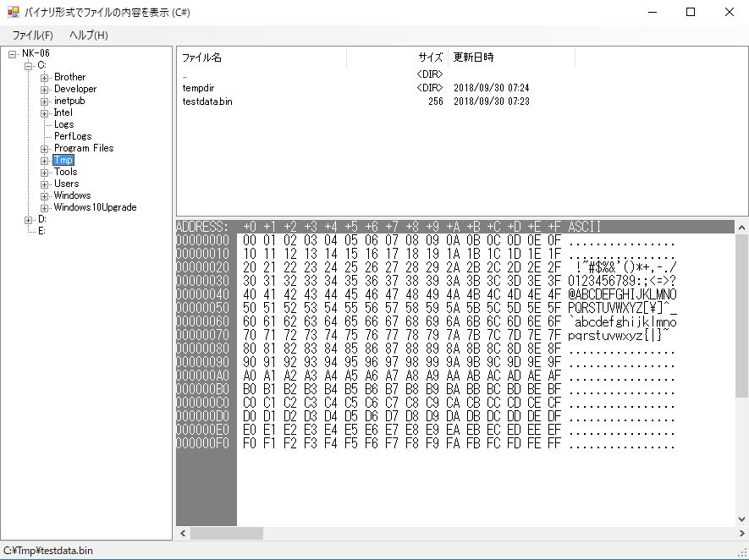Click the horizontal scroll right arrow
The width and height of the screenshot is (749, 560).
(x=741, y=533)
